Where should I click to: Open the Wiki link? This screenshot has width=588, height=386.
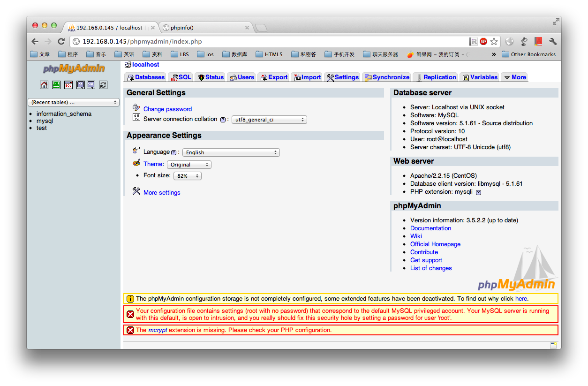point(416,236)
